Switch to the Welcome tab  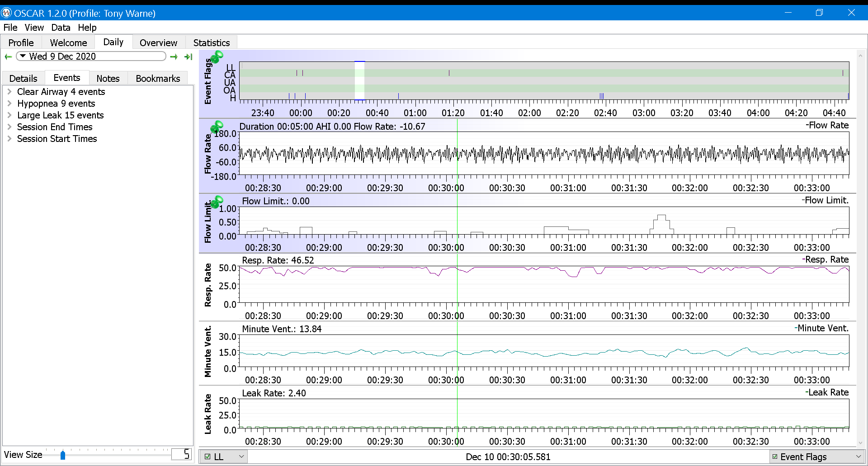pyautogui.click(x=68, y=42)
